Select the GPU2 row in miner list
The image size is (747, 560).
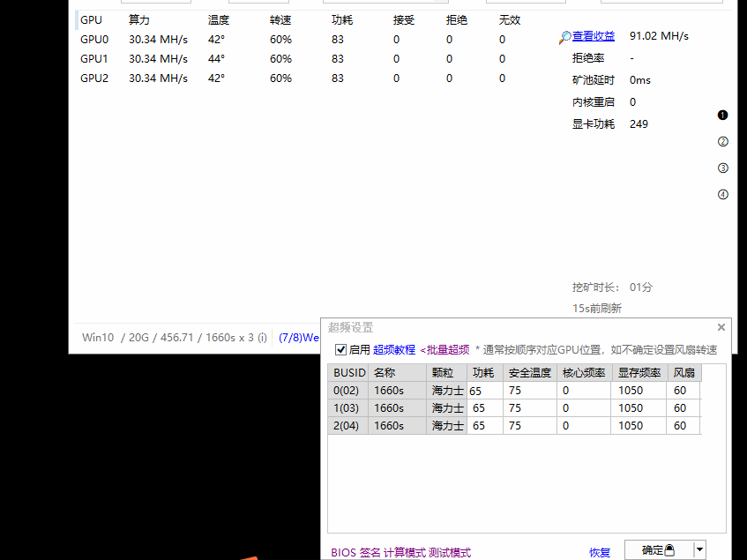(300, 78)
